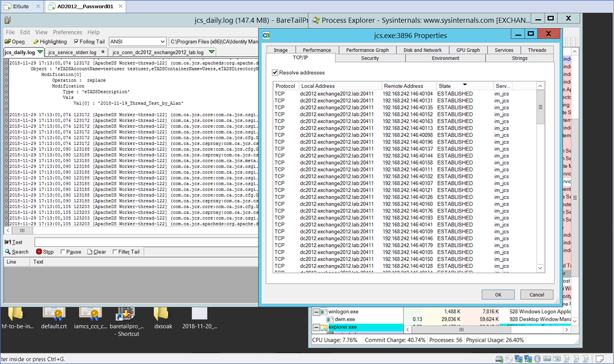The width and height of the screenshot is (614, 364).
Task: Click the CD drive icon in VM status bar
Action: [x=509, y=359]
